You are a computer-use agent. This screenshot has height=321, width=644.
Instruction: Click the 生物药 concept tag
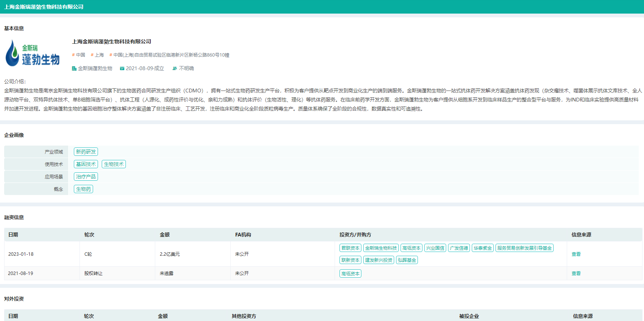(83, 189)
